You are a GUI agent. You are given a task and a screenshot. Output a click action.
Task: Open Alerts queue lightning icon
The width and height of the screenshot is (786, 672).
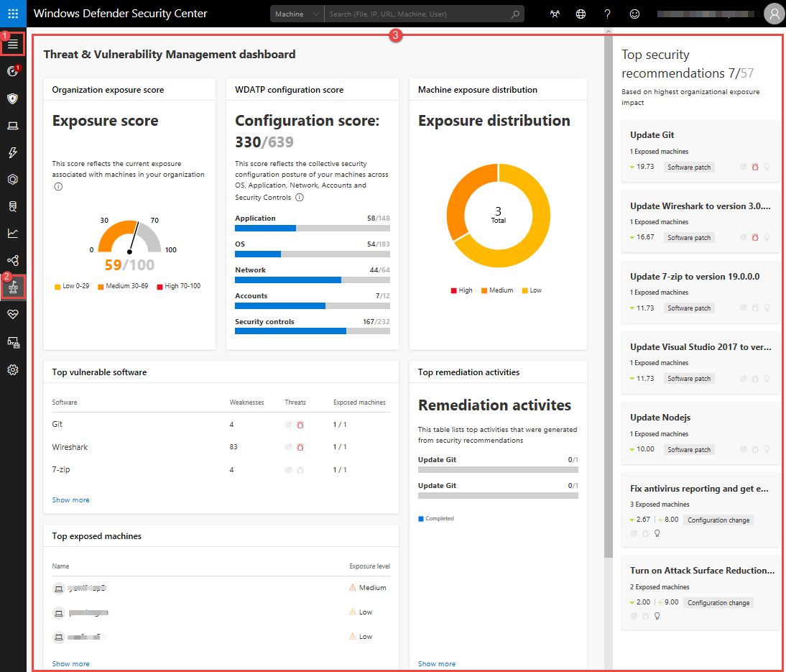(13, 152)
